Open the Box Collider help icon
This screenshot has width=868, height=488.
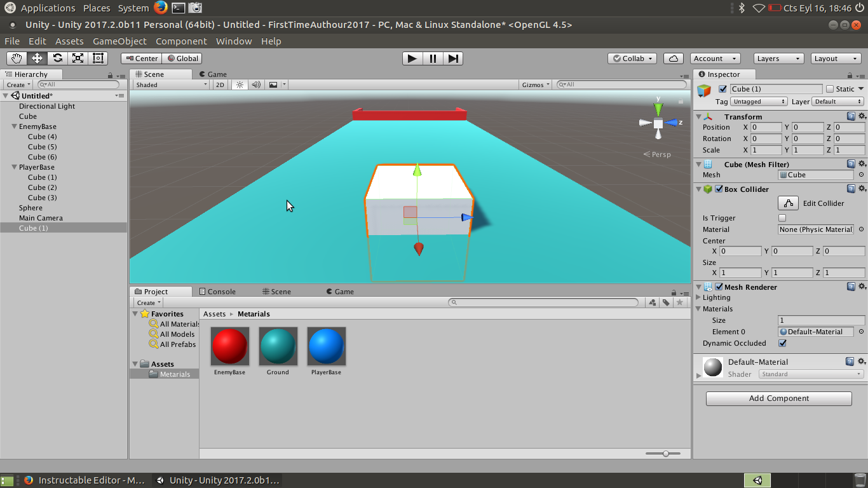851,189
